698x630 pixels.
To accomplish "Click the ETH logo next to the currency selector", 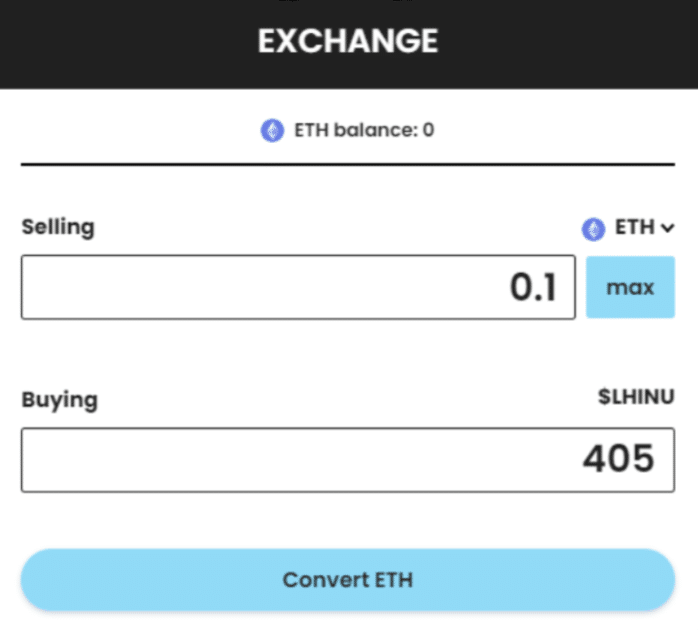I will click(x=594, y=229).
